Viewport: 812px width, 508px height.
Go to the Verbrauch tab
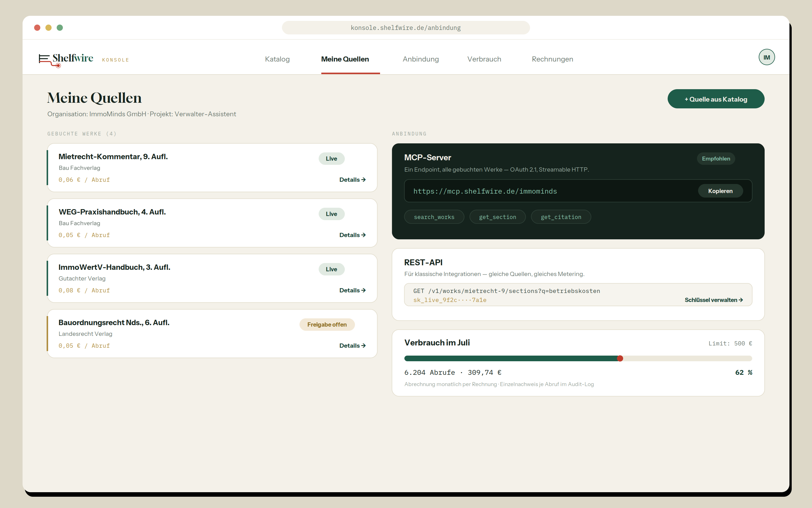pos(484,59)
